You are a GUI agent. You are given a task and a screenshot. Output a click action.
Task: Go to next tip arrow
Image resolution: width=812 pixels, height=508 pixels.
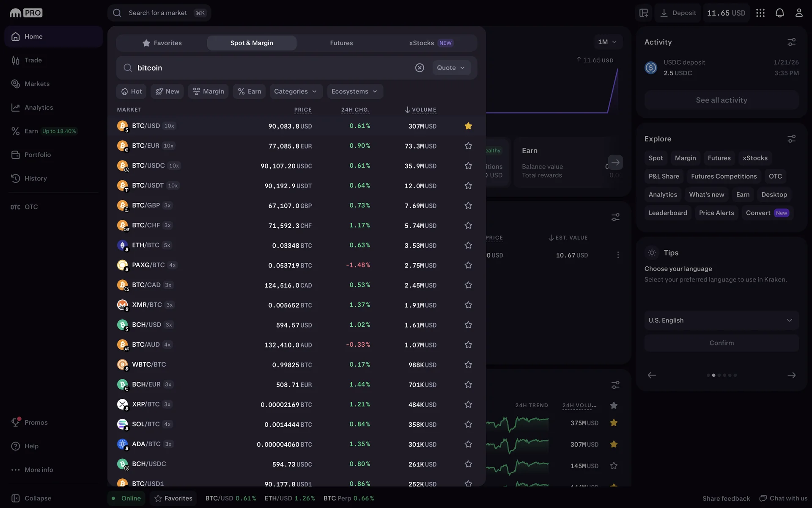(x=791, y=375)
